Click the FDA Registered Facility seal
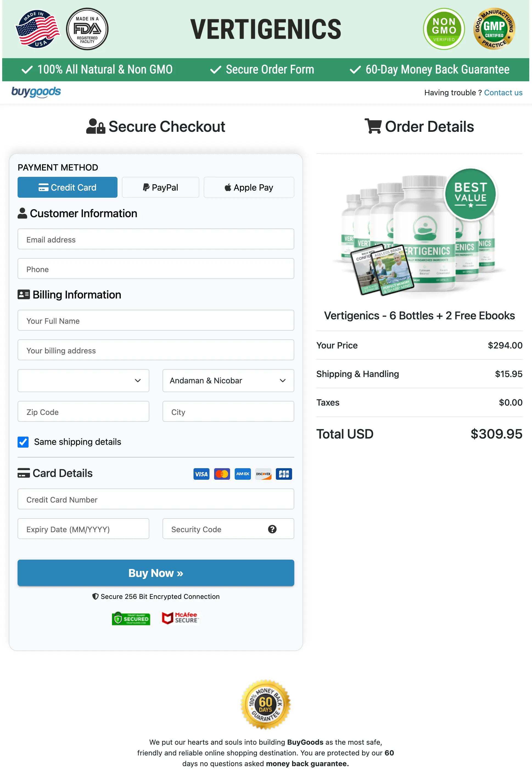 coord(87,29)
